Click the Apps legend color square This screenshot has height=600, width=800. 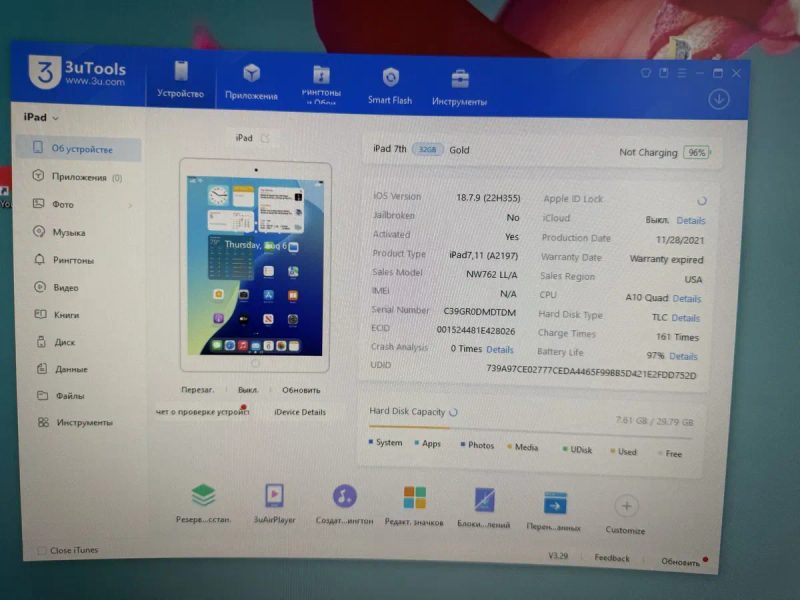click(x=417, y=443)
